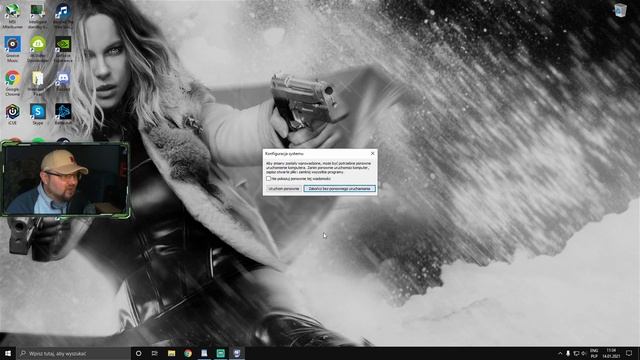
Task: Open the clock and calendar flyout
Action: 611,353
